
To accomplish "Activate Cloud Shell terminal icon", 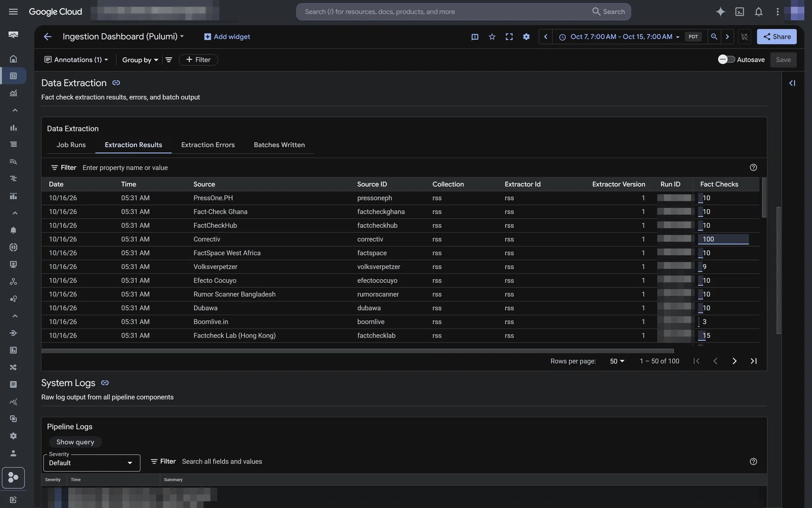I will (740, 12).
